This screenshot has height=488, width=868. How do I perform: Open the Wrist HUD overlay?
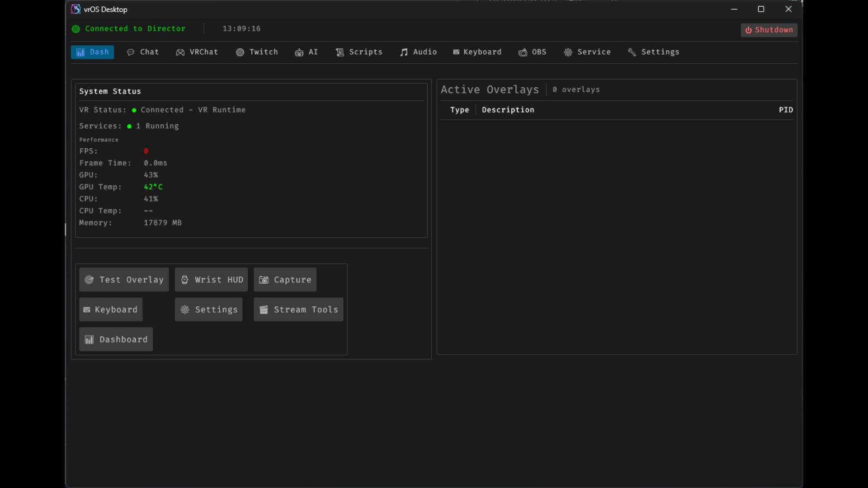(x=211, y=280)
